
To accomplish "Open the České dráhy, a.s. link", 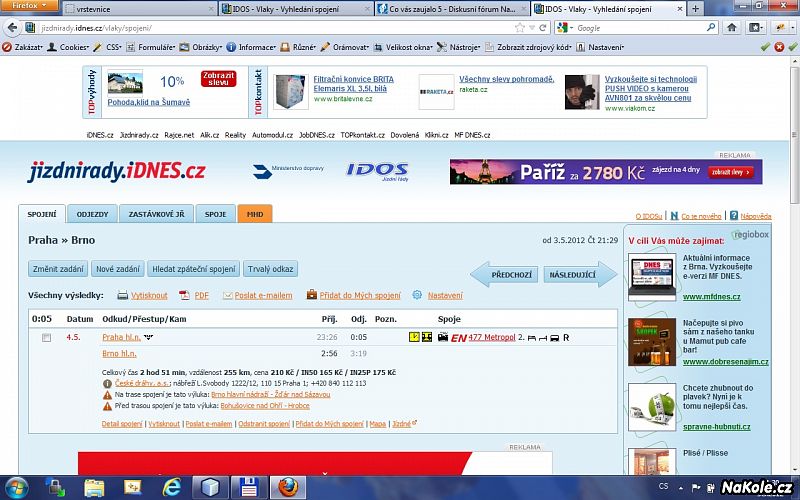I will click(x=142, y=383).
